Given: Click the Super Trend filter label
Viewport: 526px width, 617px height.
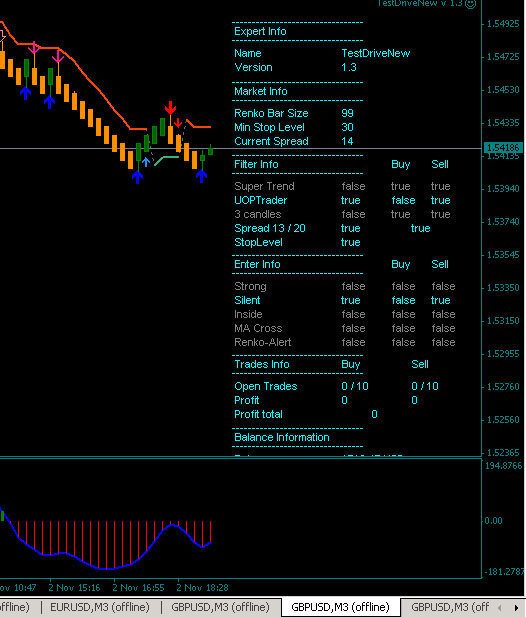Looking at the screenshot, I should (264, 186).
